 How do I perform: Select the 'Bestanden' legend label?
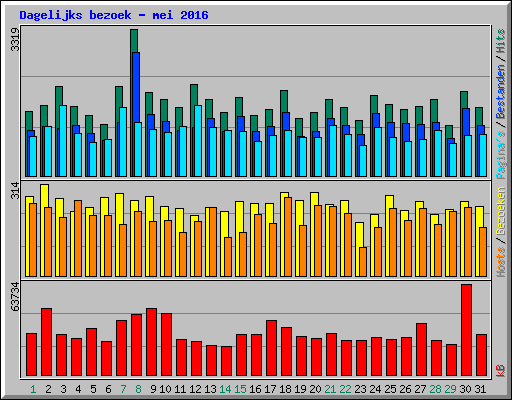[501, 92]
